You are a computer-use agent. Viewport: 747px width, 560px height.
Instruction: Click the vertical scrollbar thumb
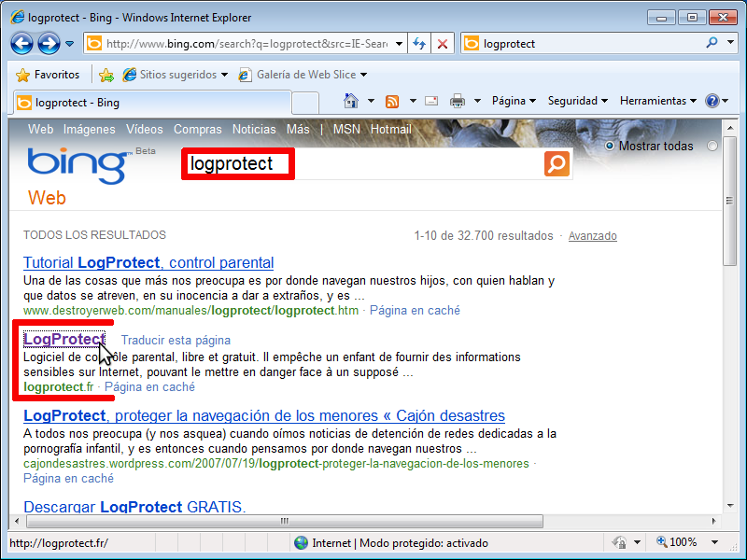[729, 201]
